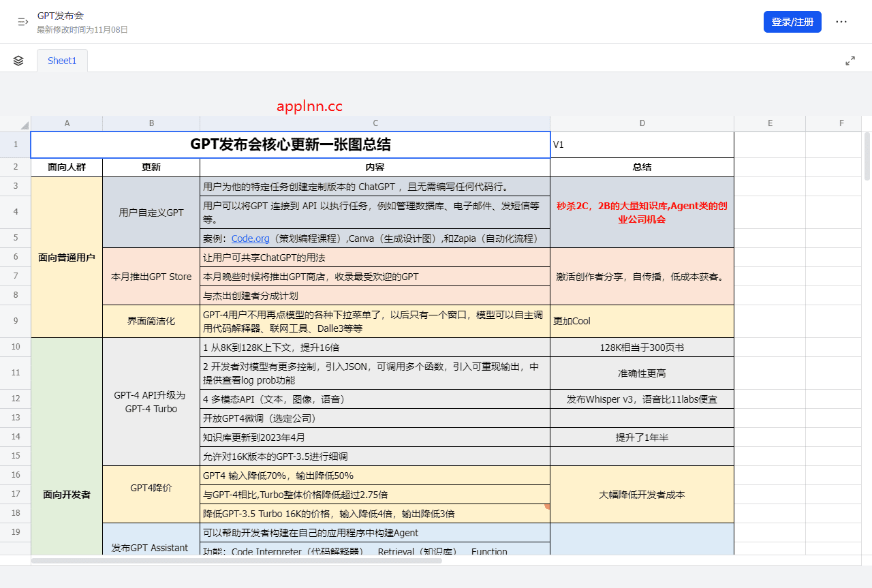Viewport: 872px width, 588px height.
Task: Select the cell reading 128K相当于300页书
Action: (x=642, y=347)
